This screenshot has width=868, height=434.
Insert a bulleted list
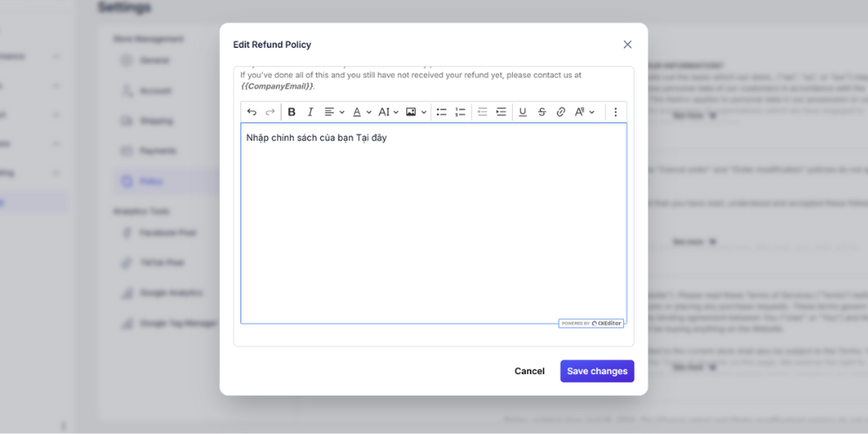441,112
